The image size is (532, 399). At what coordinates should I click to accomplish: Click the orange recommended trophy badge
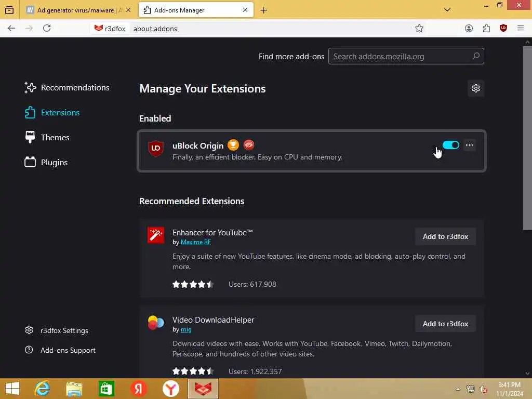coord(233,145)
